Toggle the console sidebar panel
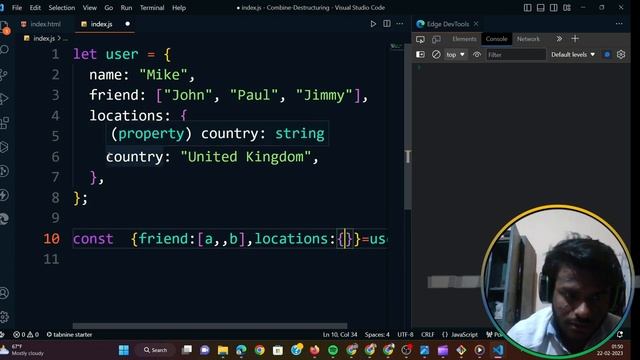This screenshot has width=640, height=360. pyautogui.click(x=420, y=54)
